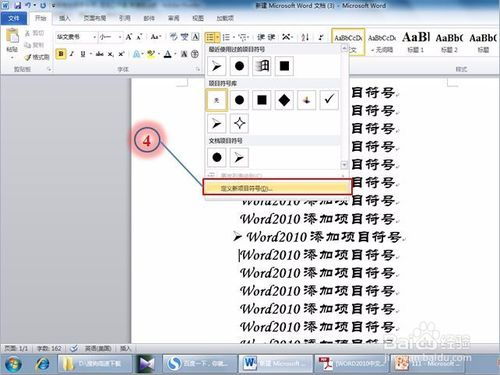Undo last action in quick access toolbar
This screenshot has width=500, height=375.
click(x=28, y=5)
